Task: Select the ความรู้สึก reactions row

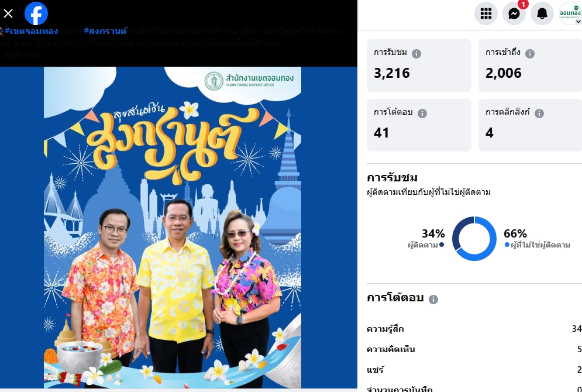Action: pyautogui.click(x=474, y=329)
